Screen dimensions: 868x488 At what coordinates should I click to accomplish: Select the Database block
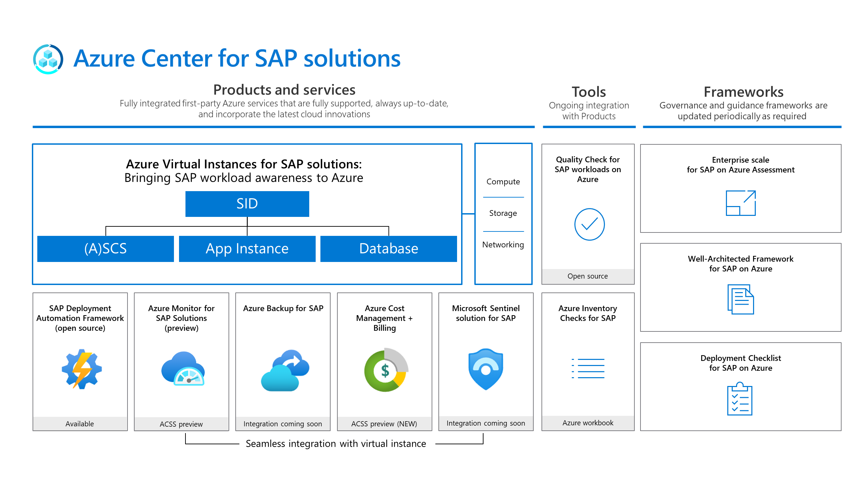pyautogui.click(x=389, y=249)
